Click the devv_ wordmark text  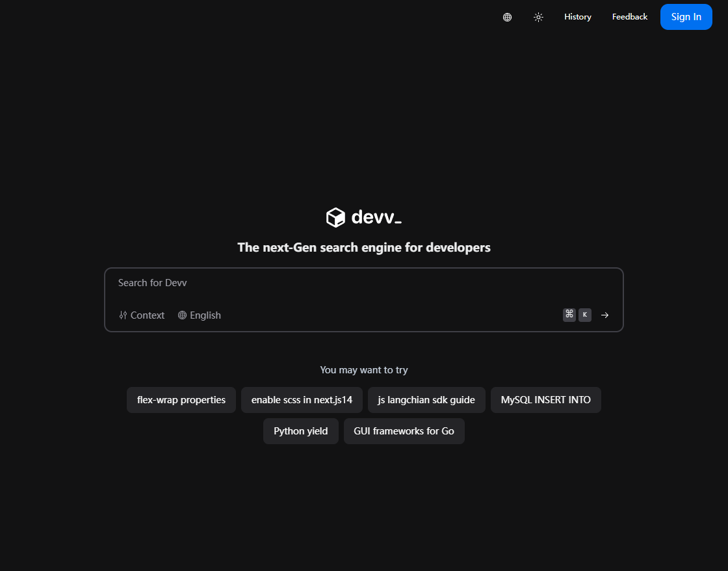(x=376, y=217)
